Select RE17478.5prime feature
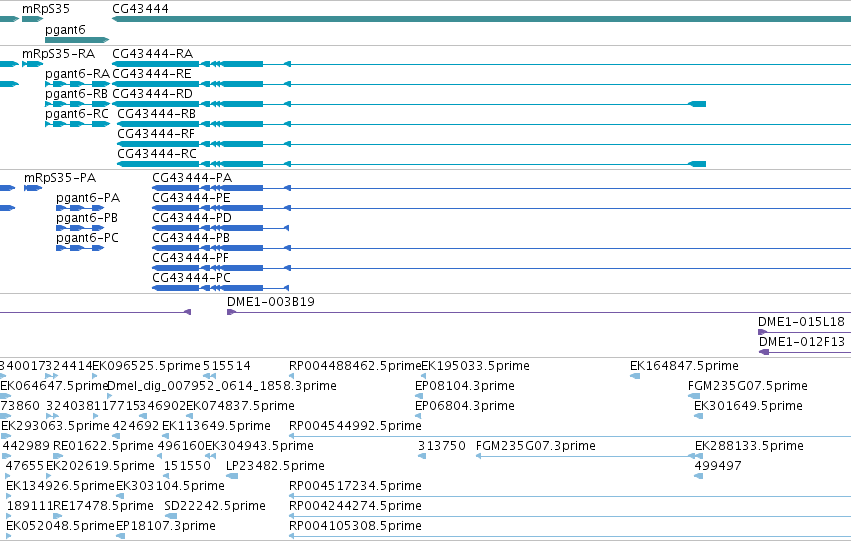The width and height of the screenshot is (851, 541). coord(103,506)
